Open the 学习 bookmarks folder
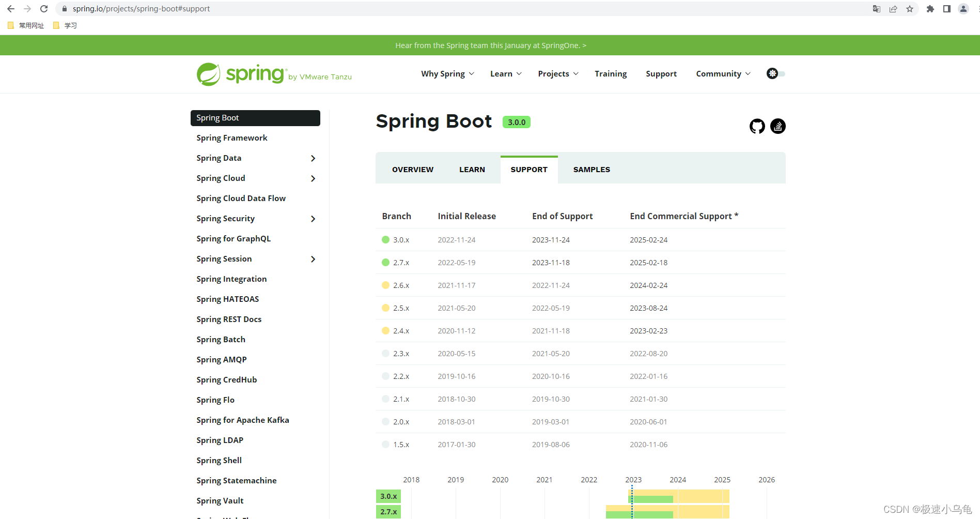This screenshot has width=980, height=519. click(x=65, y=25)
